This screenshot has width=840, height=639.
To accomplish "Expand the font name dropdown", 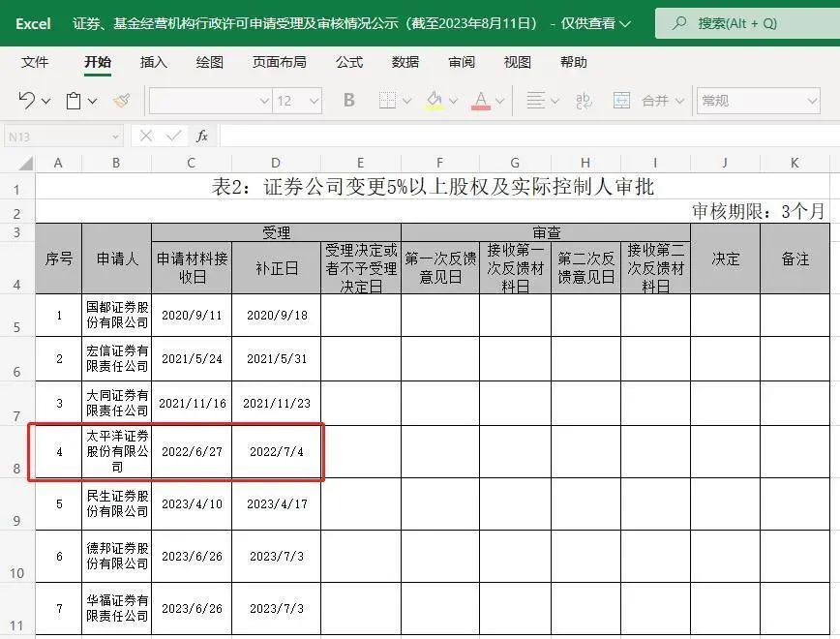I will pyautogui.click(x=264, y=101).
